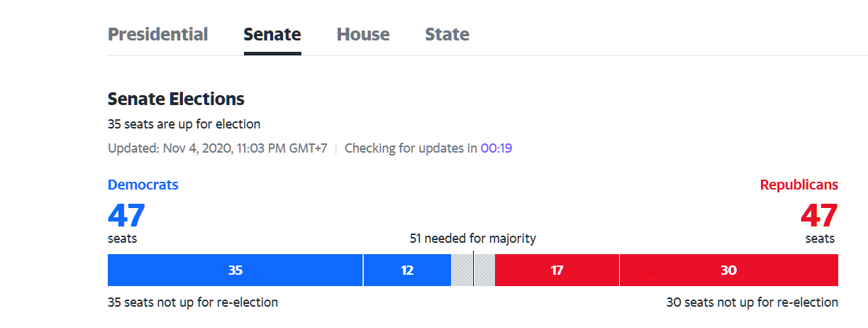The image size is (868, 328).
Task: Open the House tab
Action: point(363,34)
